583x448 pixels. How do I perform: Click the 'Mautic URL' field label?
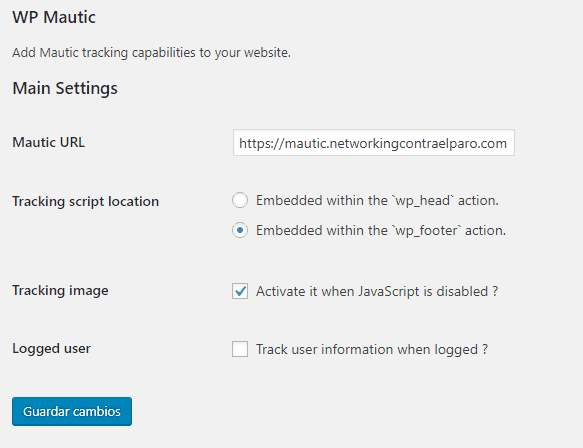[49, 142]
